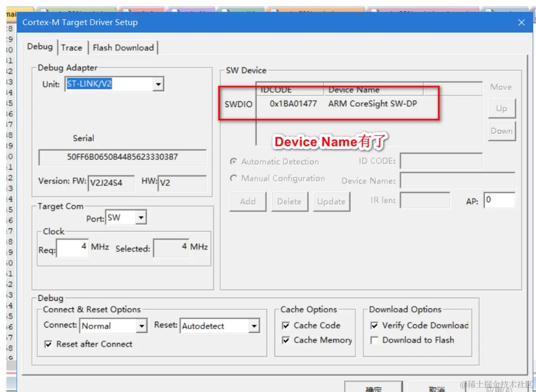
Task: Select the Debug tab
Action: click(40, 47)
